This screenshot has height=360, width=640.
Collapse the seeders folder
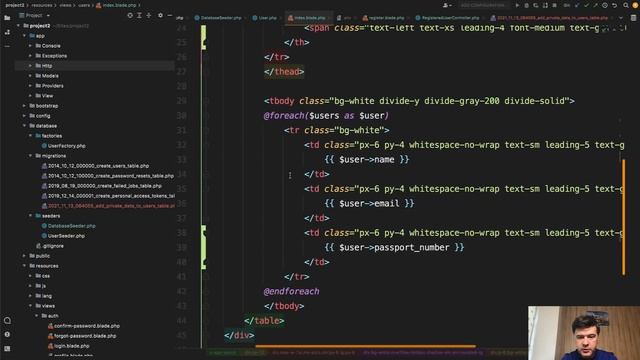pos(30,216)
